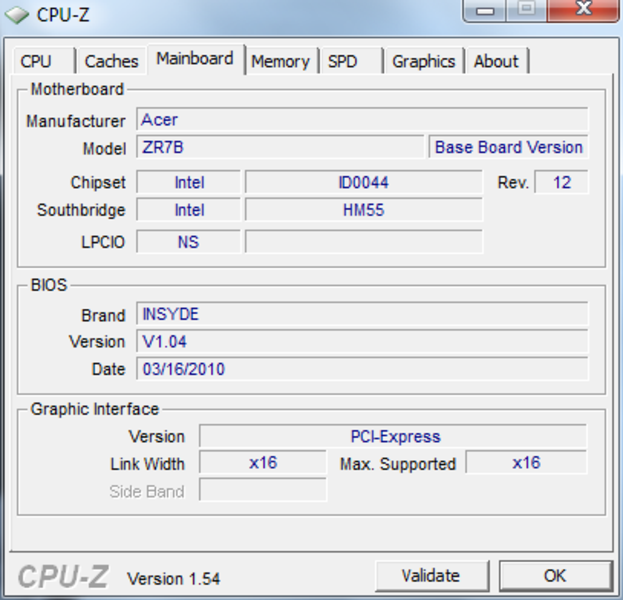The height and width of the screenshot is (600, 623).
Task: Click the Chipset label
Action: [98, 183]
